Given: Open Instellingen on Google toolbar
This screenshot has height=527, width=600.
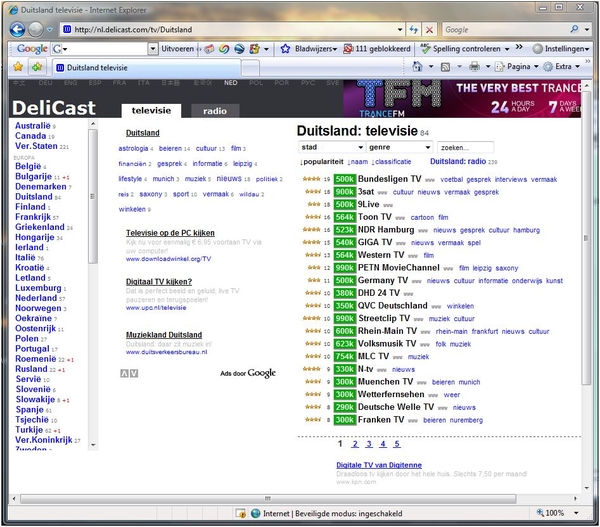Looking at the screenshot, I should [561, 49].
